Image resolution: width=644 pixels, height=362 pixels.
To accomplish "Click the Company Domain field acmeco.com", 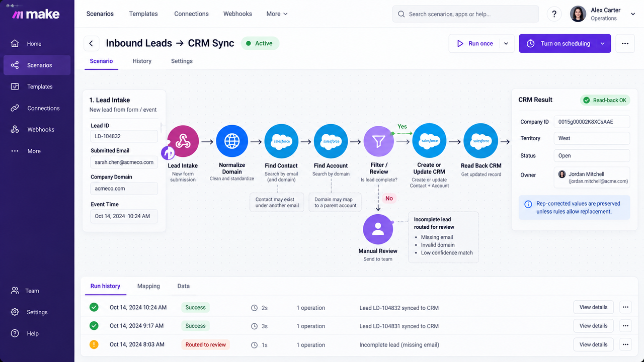I will point(124,189).
